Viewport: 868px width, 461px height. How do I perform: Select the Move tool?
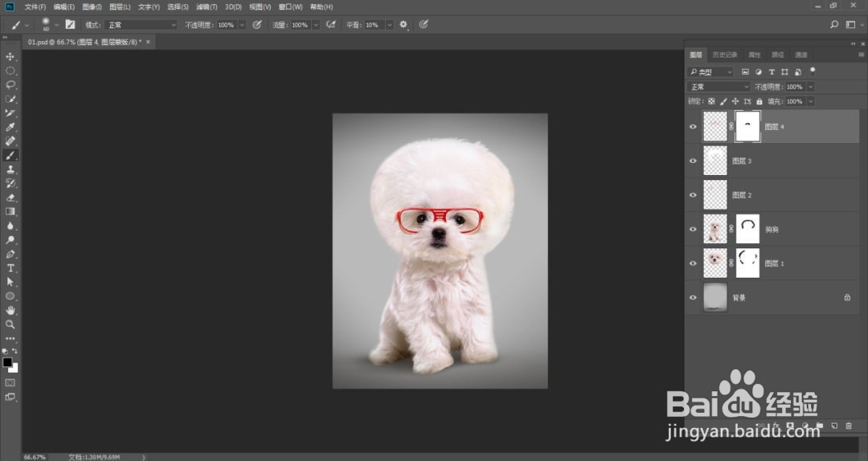pyautogui.click(x=10, y=57)
